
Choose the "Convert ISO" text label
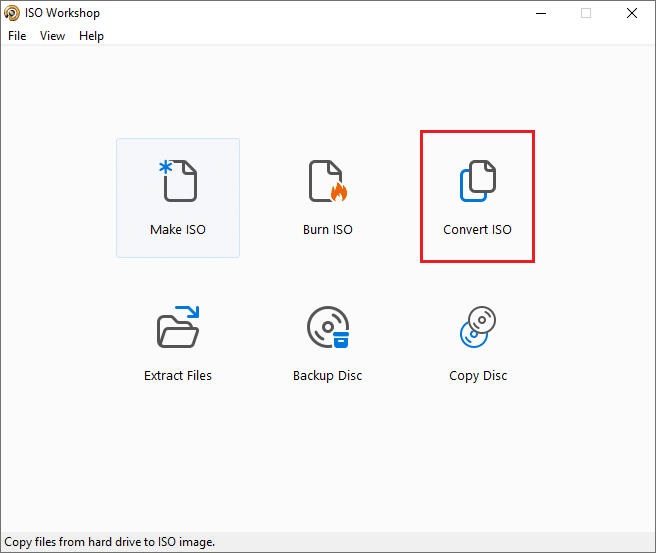[477, 230]
